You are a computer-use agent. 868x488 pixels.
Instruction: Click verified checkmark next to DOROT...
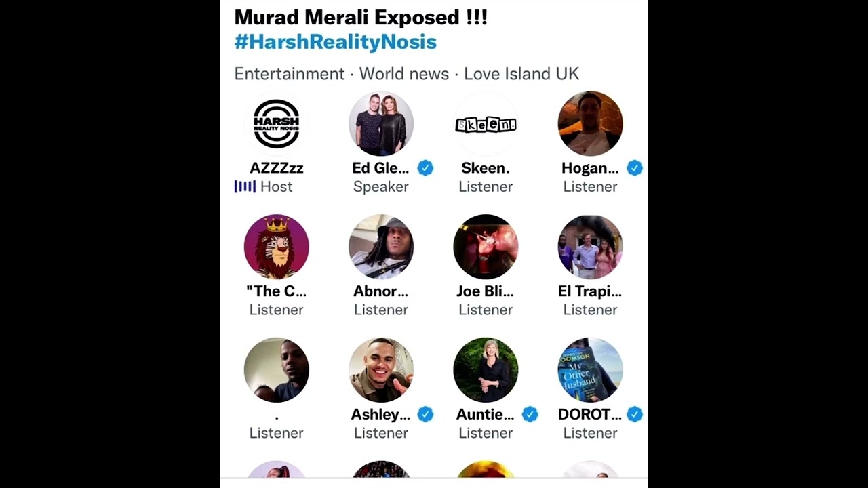coord(634,414)
